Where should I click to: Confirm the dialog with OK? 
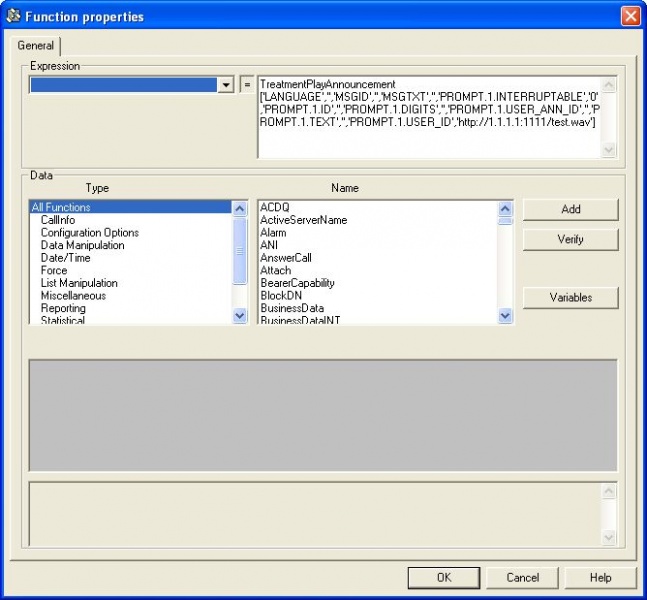(443, 577)
